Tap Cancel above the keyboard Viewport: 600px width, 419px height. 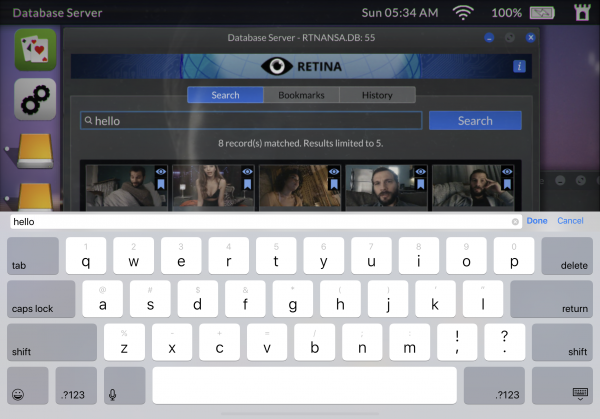[x=570, y=221]
